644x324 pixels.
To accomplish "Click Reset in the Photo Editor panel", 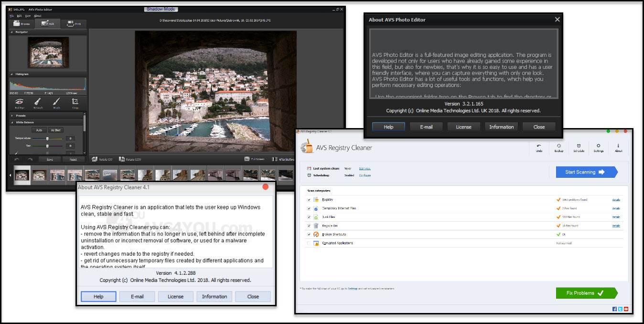I will [73, 159].
